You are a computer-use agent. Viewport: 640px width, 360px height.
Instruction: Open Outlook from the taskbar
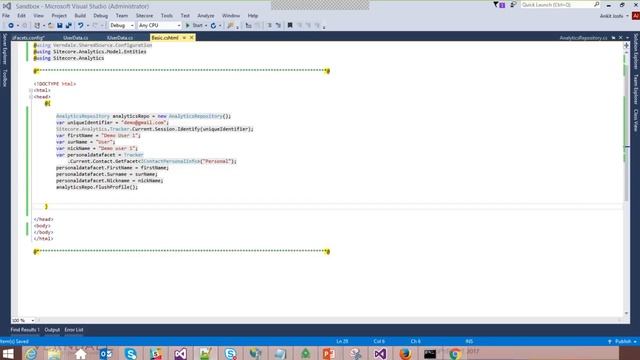(x=106, y=353)
